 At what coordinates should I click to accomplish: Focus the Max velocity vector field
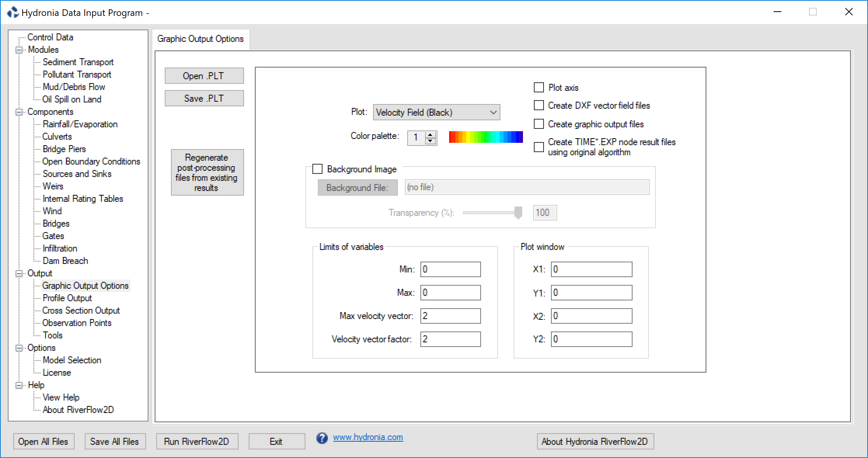pos(451,316)
